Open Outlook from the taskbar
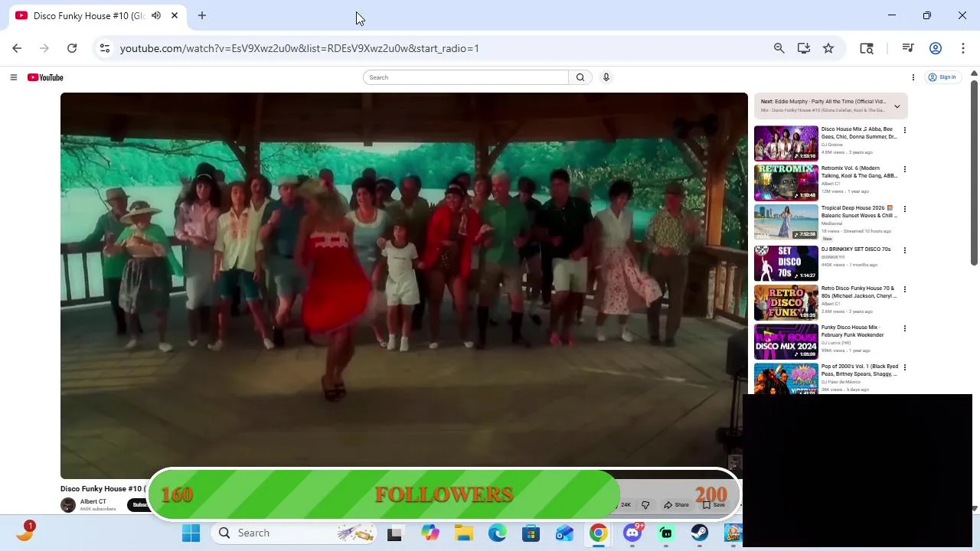The height and width of the screenshot is (551, 980). (x=565, y=533)
